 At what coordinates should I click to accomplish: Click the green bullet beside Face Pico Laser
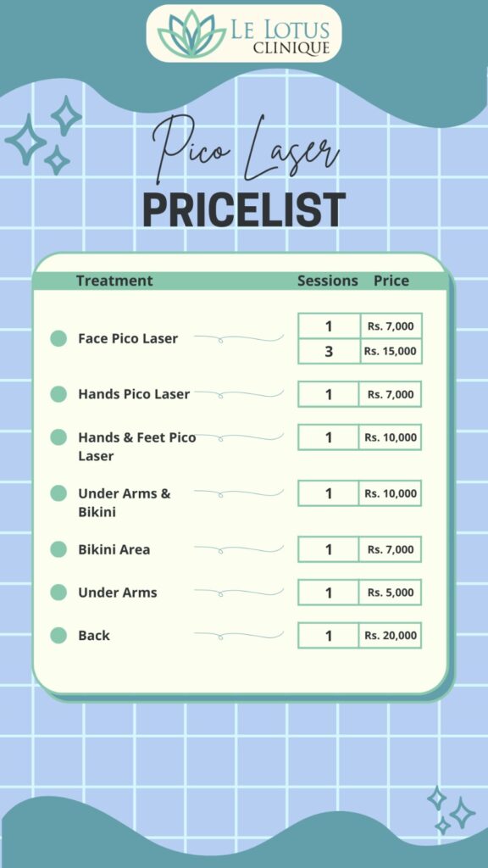click(58, 338)
